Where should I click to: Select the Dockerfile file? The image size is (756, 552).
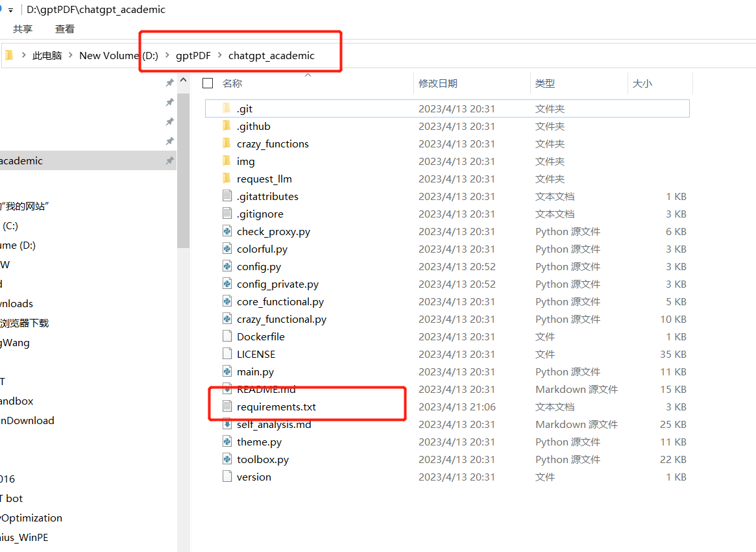pos(261,336)
